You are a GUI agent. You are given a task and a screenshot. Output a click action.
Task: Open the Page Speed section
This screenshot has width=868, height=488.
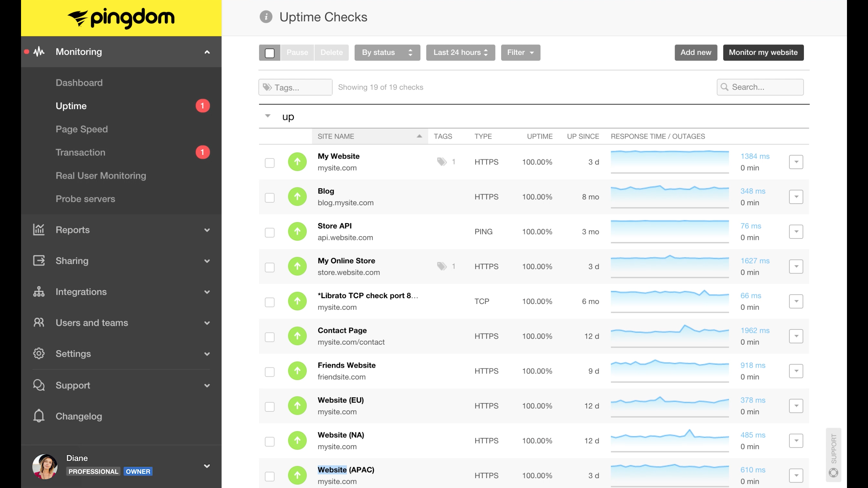[82, 129]
